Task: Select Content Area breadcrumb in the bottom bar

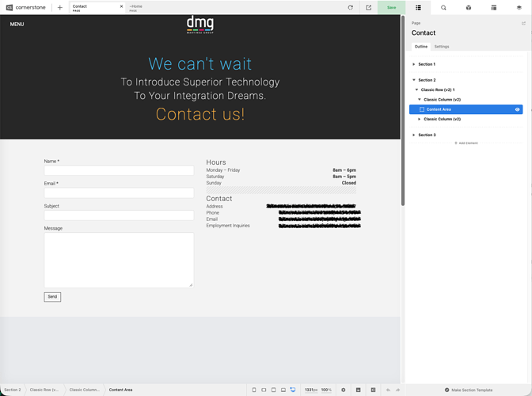Action: (121, 390)
